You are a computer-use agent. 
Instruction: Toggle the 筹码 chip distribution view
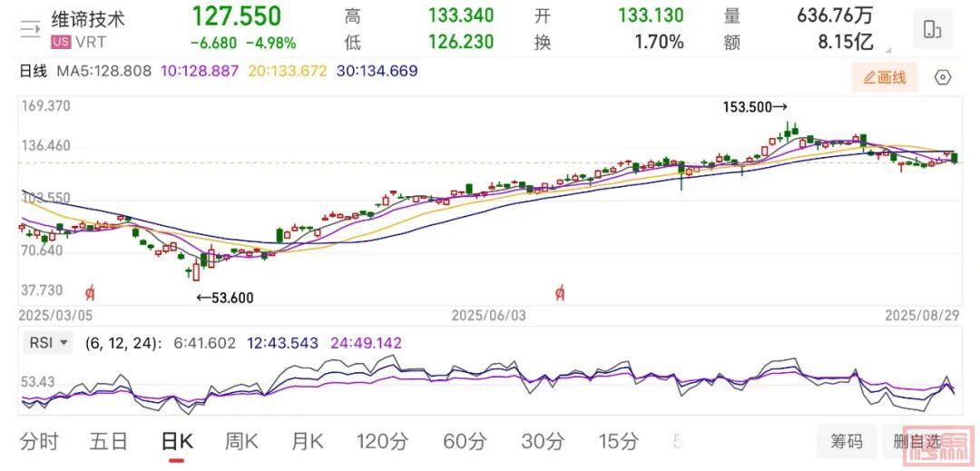pyautogui.click(x=846, y=441)
